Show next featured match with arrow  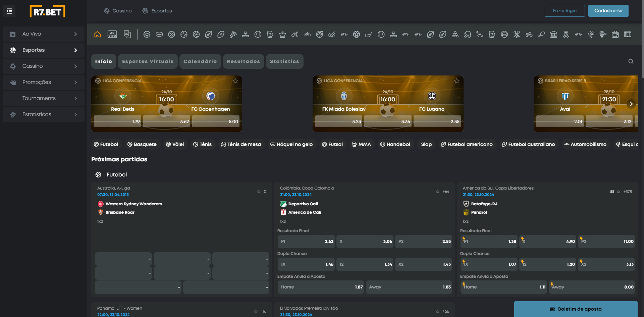[631, 104]
